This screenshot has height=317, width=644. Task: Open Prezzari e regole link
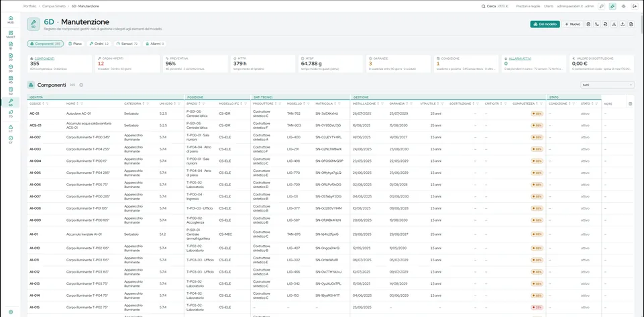click(x=528, y=6)
